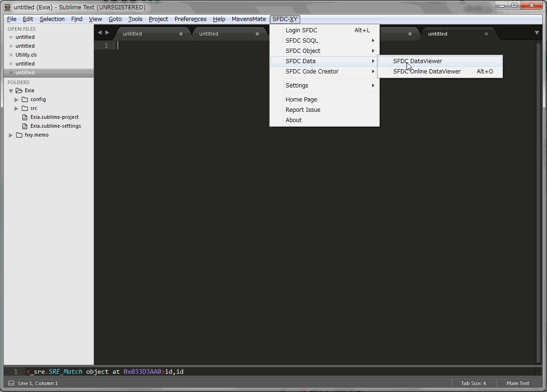This screenshot has height=392, width=547.
Task: Expand the SFDC Object submenu
Action: click(x=325, y=51)
